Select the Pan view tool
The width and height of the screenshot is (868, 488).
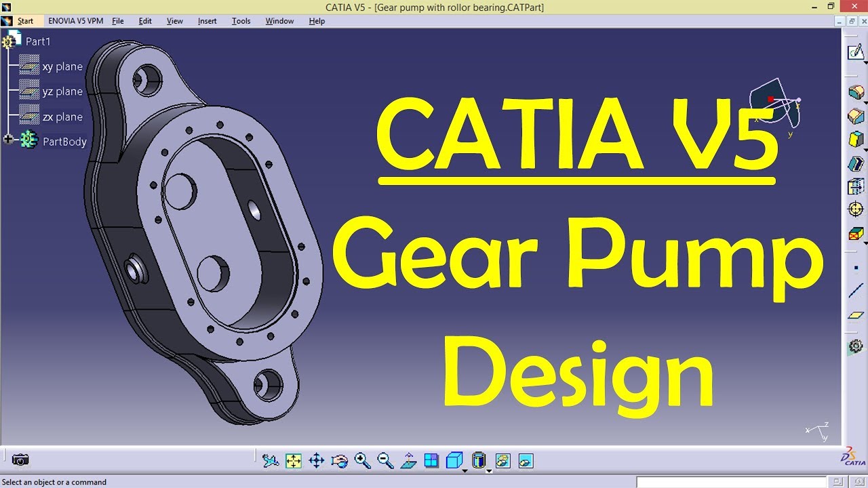click(317, 461)
